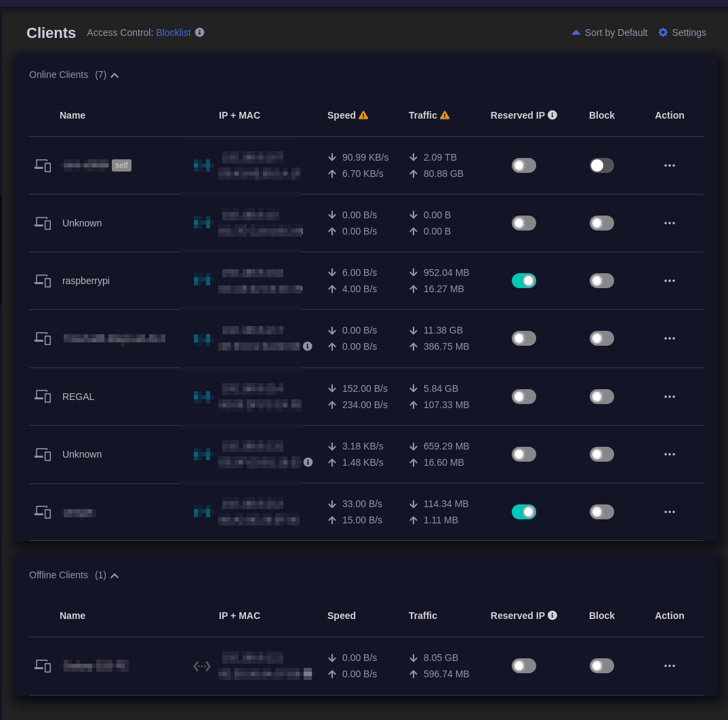728x720 pixels.
Task: Click the IP + MAC header in Online Clients
Action: 239,115
